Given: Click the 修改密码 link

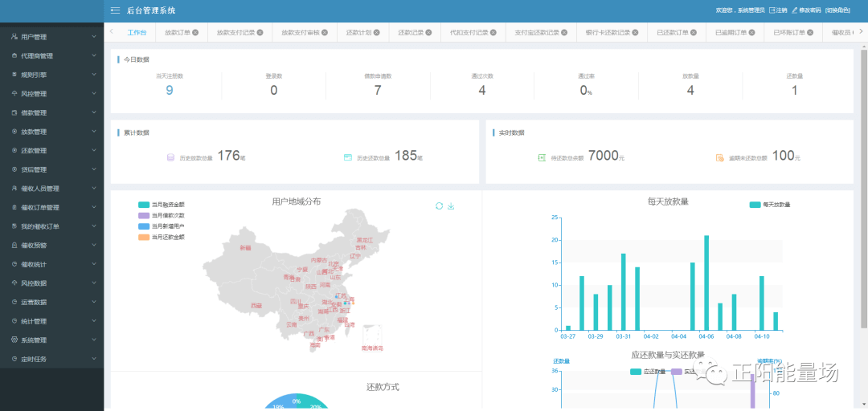Looking at the screenshot, I should point(810,10).
